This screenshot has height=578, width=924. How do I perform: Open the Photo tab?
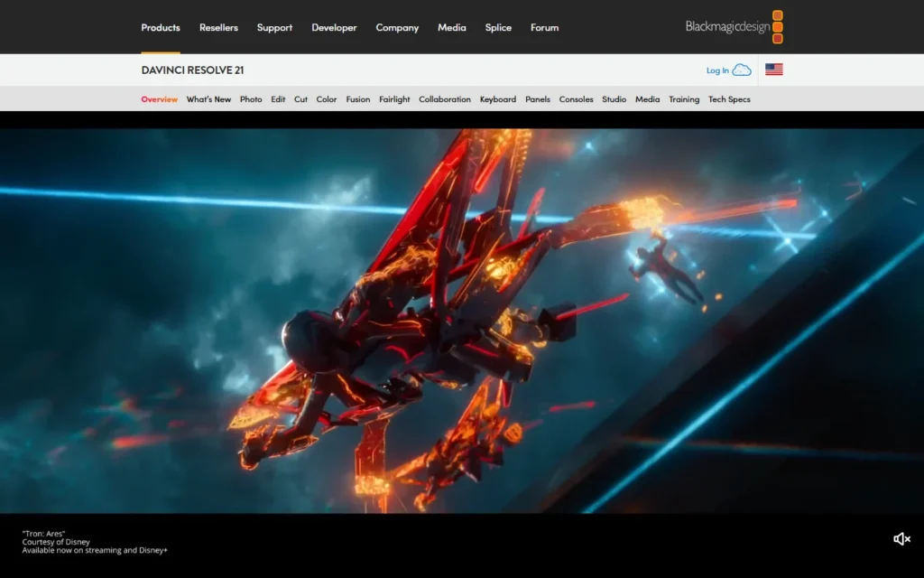(x=251, y=99)
